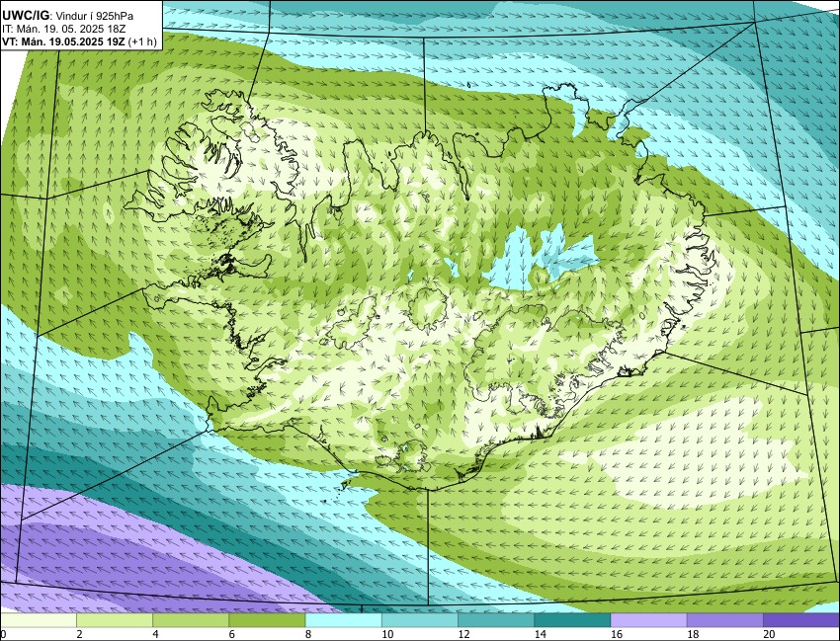Click the teal 10–12 legend swatch
Image resolution: width=840 pixels, height=641 pixels.
[420, 620]
